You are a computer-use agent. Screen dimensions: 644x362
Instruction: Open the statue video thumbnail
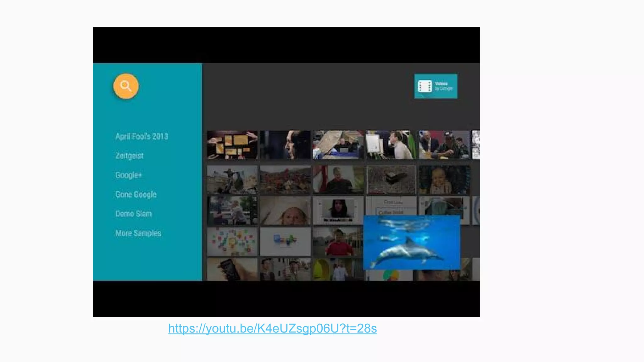tap(232, 180)
